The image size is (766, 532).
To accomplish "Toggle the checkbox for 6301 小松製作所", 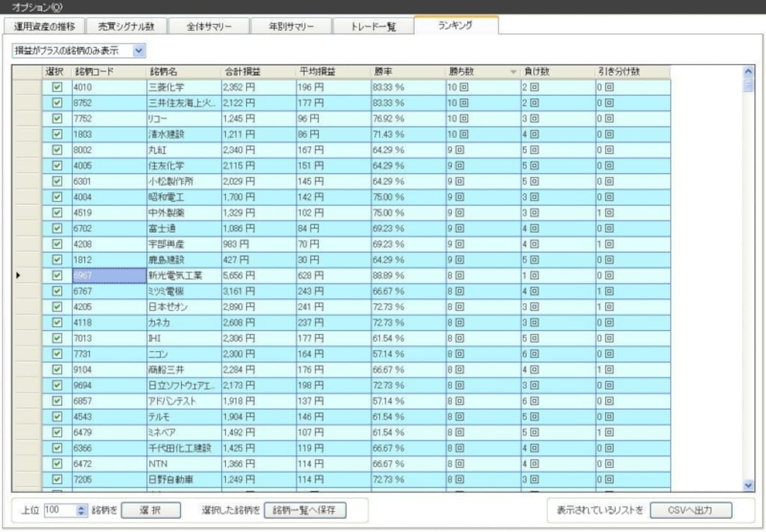I will (x=57, y=181).
